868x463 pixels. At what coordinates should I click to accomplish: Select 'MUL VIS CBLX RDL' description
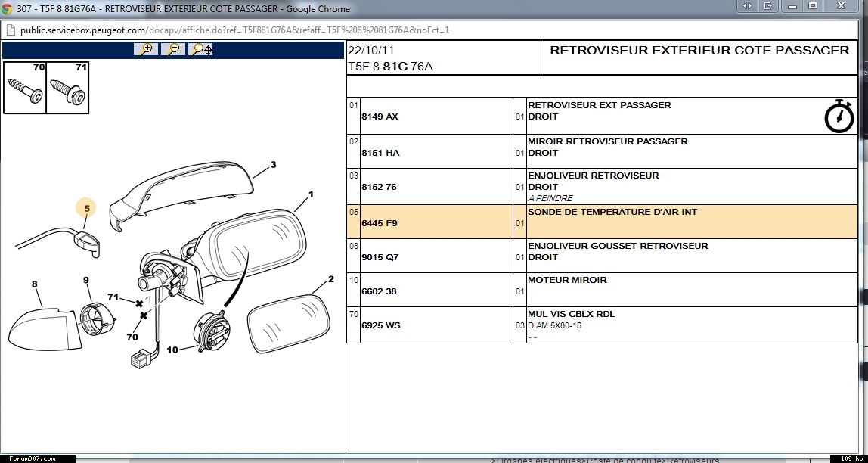pyautogui.click(x=572, y=315)
